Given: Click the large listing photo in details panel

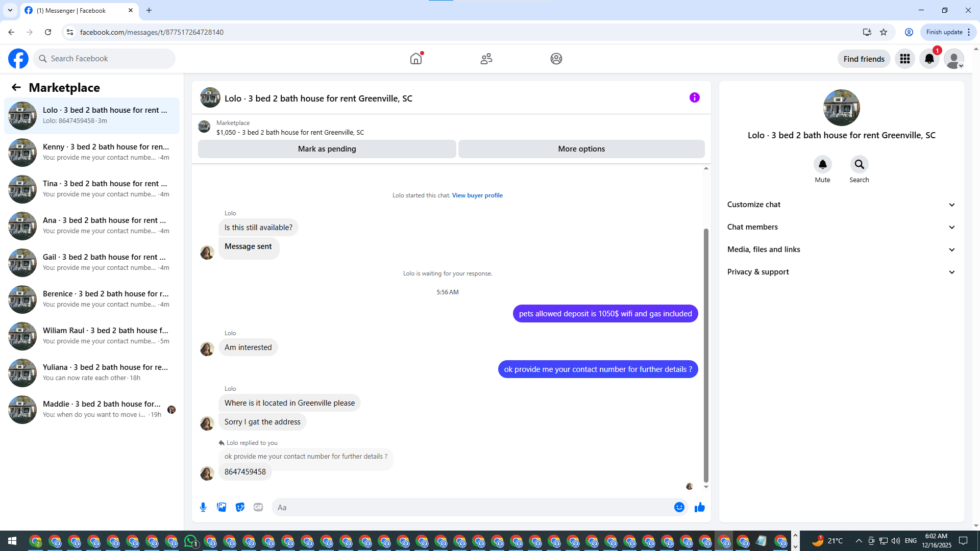Looking at the screenshot, I should coord(842,108).
